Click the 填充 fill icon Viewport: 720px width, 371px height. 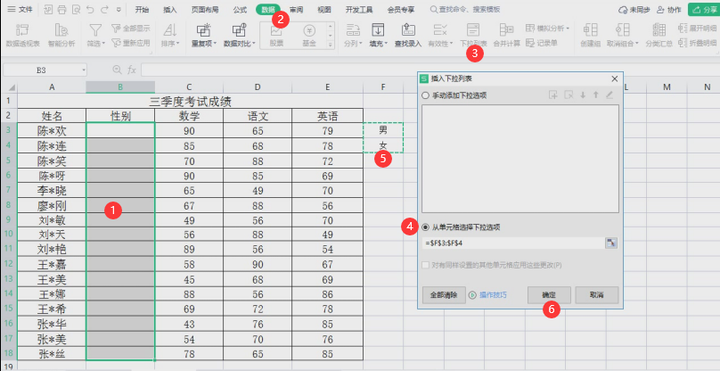(x=378, y=30)
